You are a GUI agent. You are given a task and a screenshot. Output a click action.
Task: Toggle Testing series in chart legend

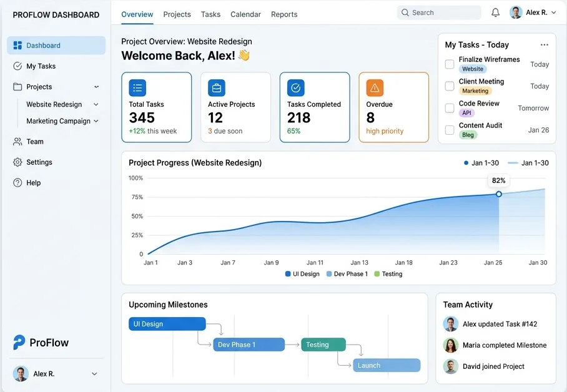(x=388, y=274)
